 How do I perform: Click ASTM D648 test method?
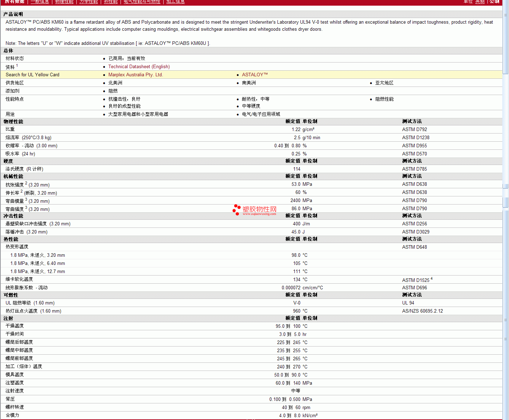(414, 247)
